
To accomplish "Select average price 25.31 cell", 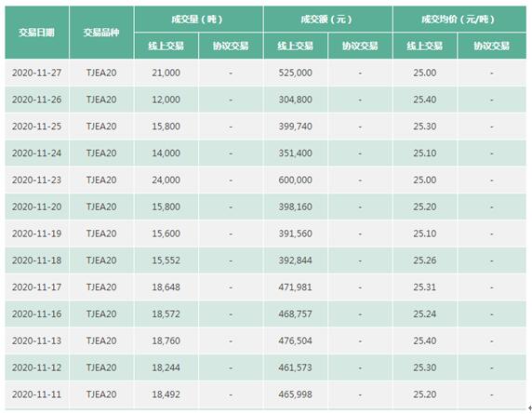I will (425, 287).
